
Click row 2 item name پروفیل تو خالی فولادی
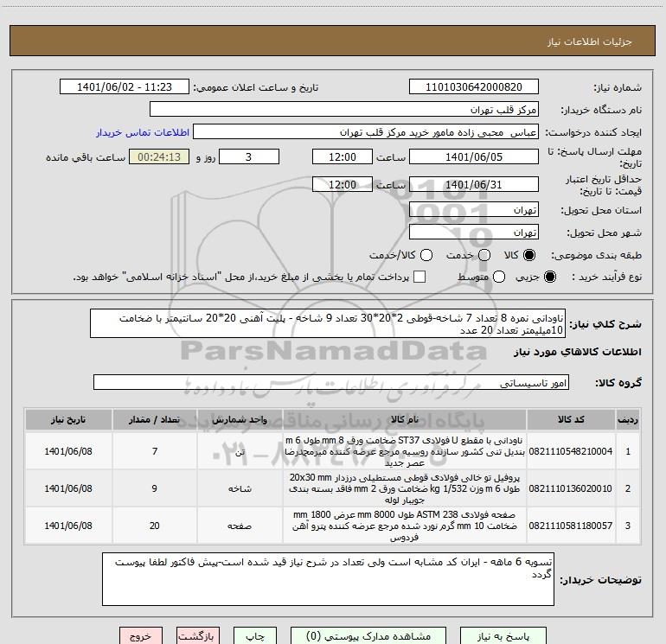pyautogui.click(x=405, y=488)
